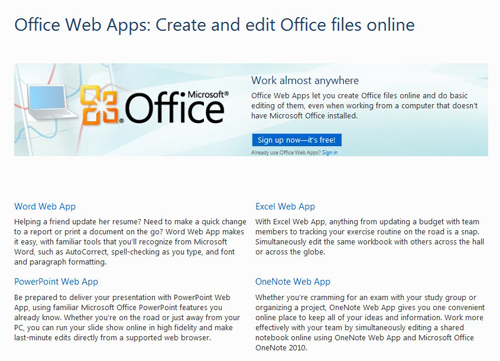Open the Sign in link
The width and height of the screenshot is (500, 361).
point(330,153)
